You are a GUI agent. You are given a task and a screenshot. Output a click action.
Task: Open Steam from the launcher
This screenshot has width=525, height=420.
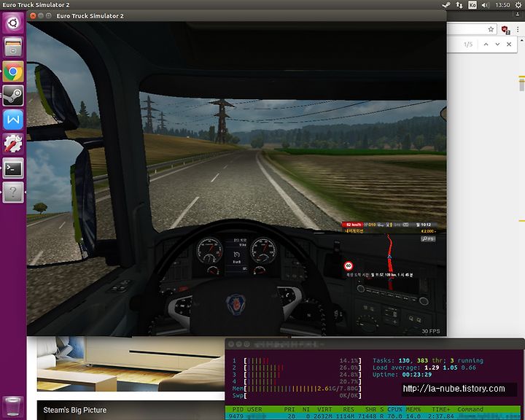pyautogui.click(x=13, y=96)
